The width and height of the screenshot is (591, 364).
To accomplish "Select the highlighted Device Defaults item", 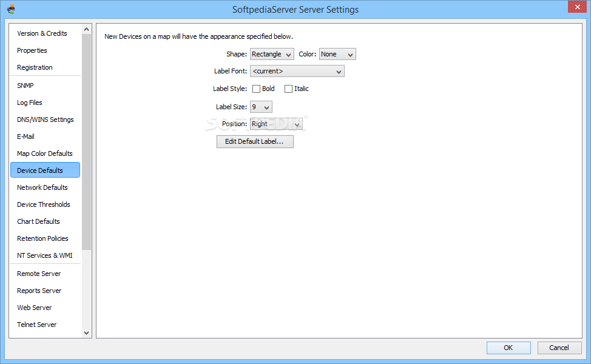I will (x=46, y=170).
